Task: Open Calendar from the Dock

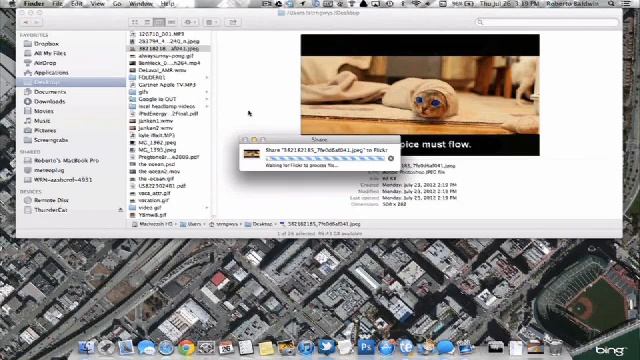Action: 226,347
